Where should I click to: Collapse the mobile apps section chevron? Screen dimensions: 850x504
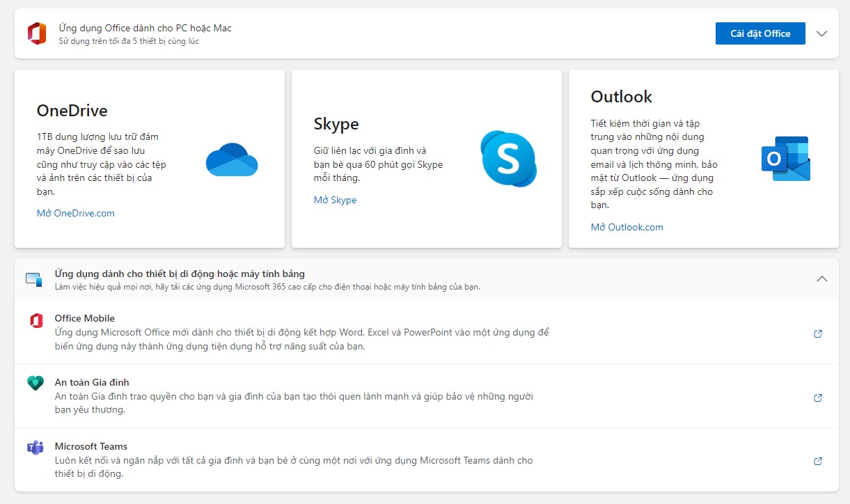821,279
